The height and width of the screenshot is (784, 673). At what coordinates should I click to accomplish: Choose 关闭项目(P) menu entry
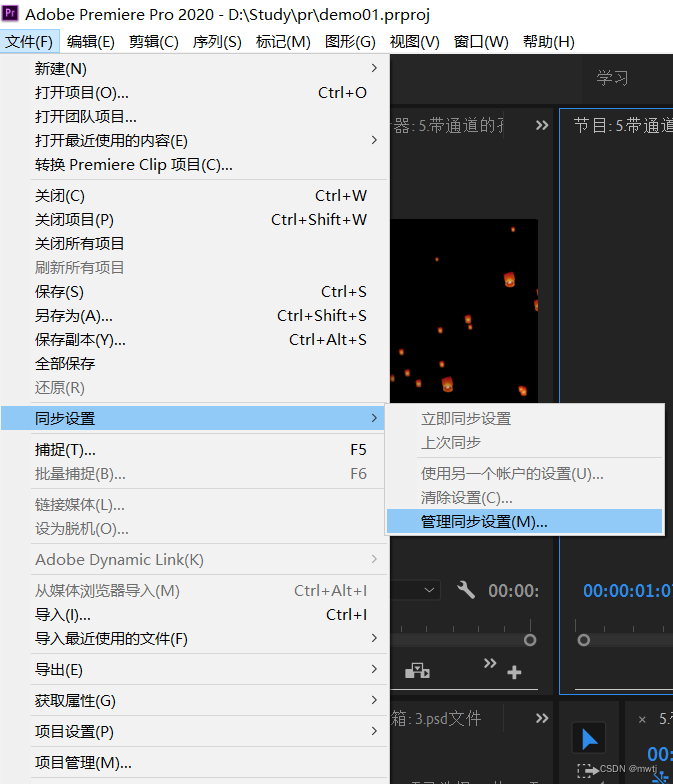[195, 220]
